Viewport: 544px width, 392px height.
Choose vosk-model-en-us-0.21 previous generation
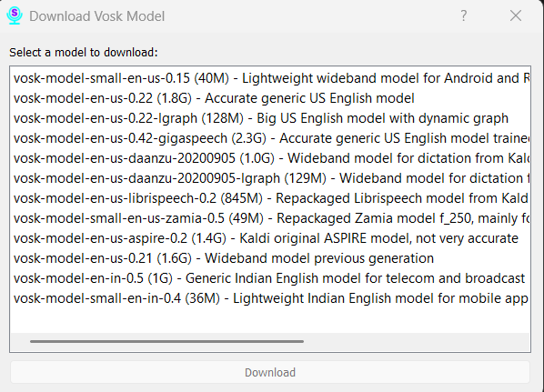coord(270,258)
